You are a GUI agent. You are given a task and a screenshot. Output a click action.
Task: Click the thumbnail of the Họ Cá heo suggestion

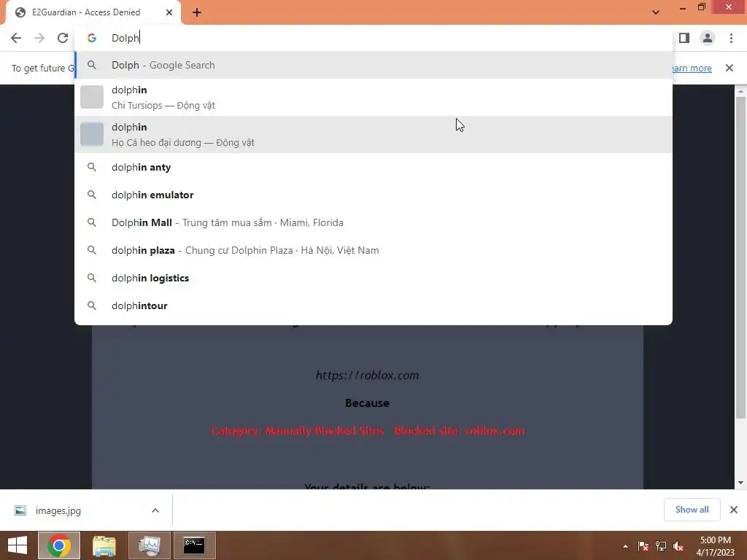click(92, 134)
